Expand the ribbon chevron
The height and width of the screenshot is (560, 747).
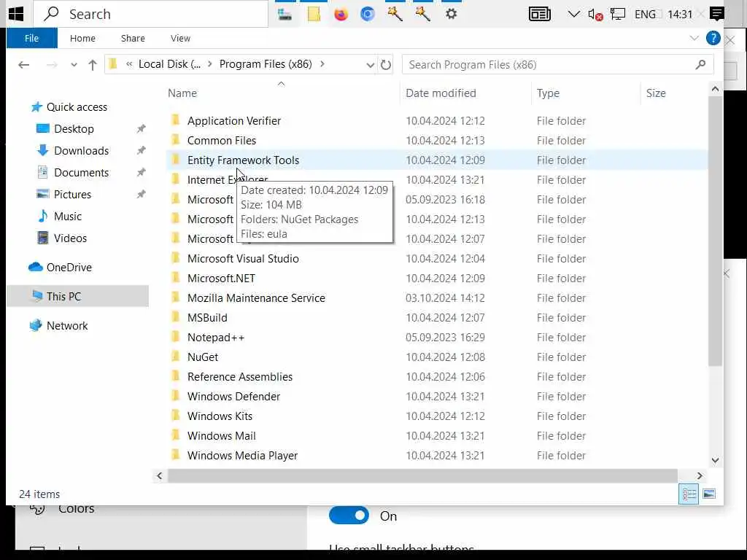pyautogui.click(x=694, y=38)
